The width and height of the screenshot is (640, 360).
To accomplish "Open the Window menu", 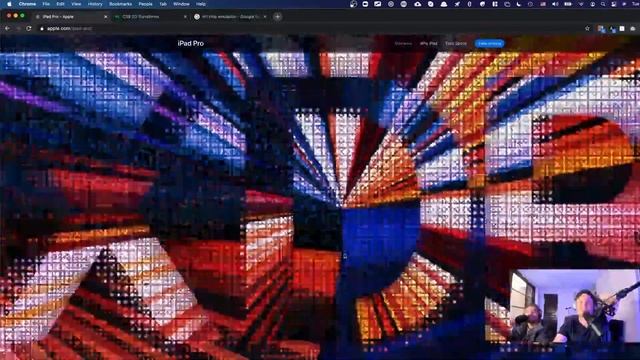I will (x=181, y=4).
